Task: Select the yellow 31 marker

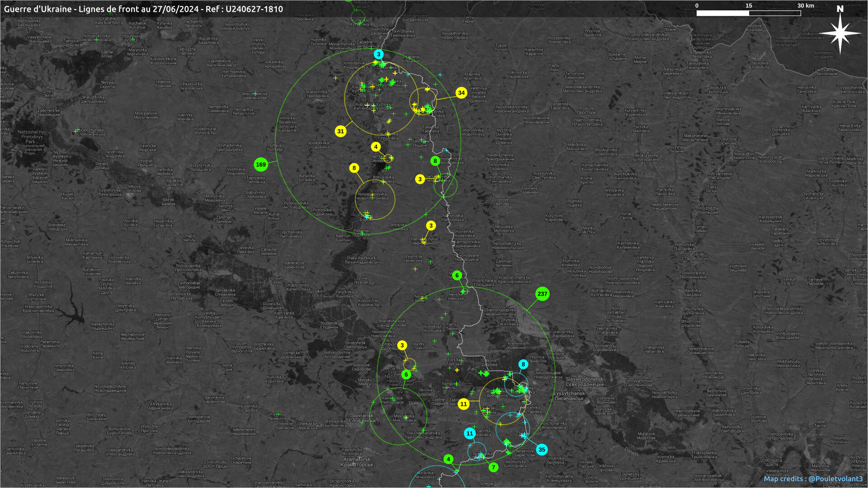Action: pyautogui.click(x=340, y=131)
